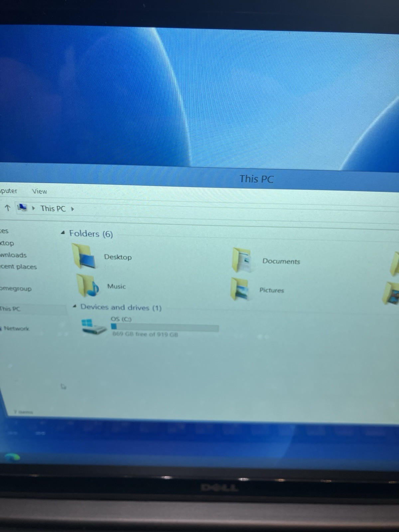Click the Music folder label

tap(116, 286)
